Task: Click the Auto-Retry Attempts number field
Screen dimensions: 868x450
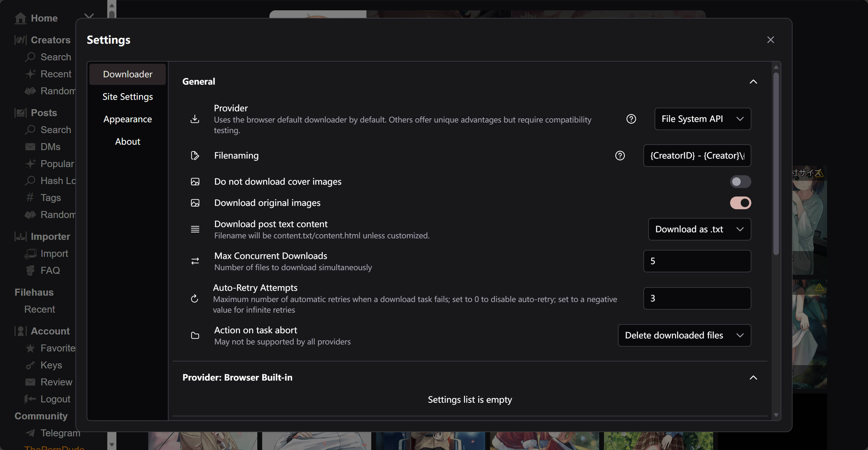Action: pos(697,298)
